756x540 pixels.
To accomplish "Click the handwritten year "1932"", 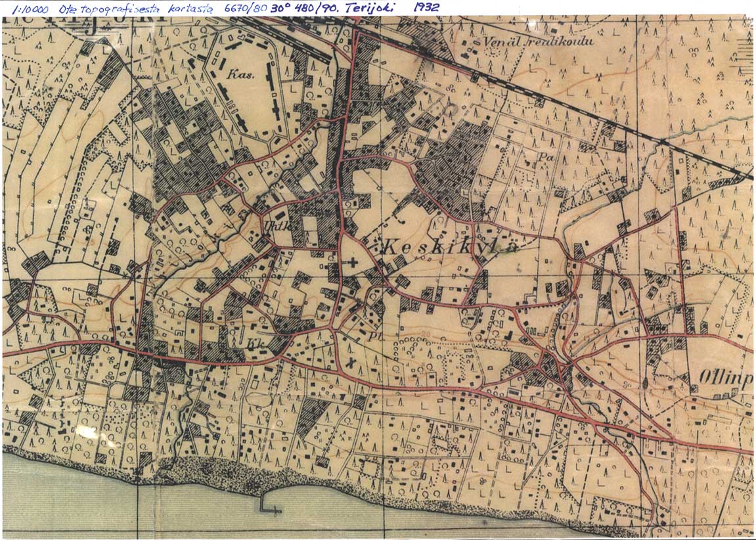I will click(x=427, y=8).
